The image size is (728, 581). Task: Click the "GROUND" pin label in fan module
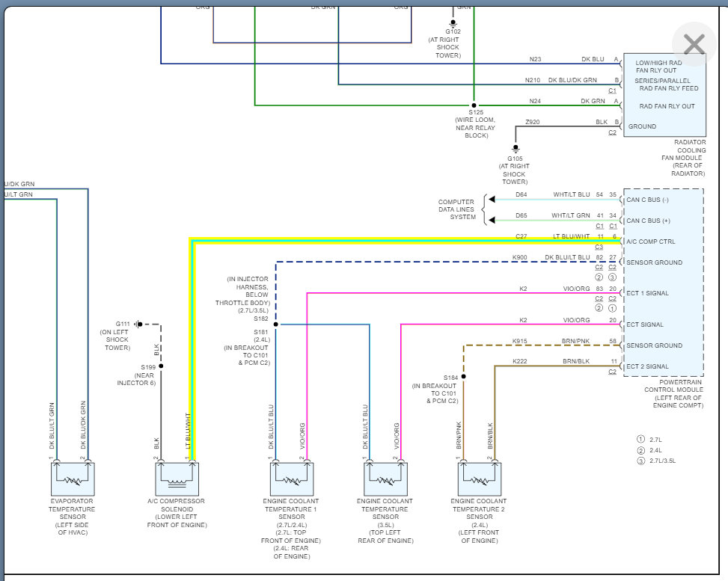(642, 126)
